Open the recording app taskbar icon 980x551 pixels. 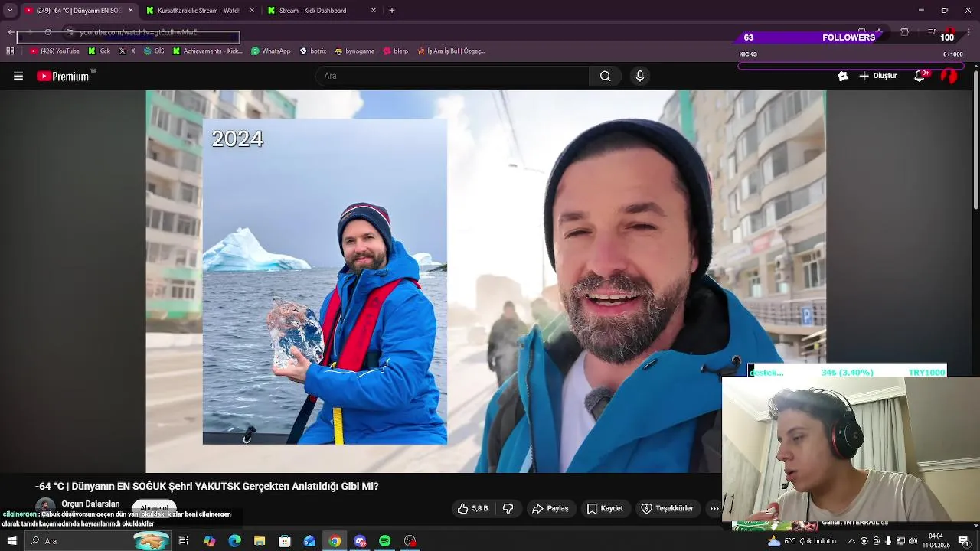tap(410, 541)
